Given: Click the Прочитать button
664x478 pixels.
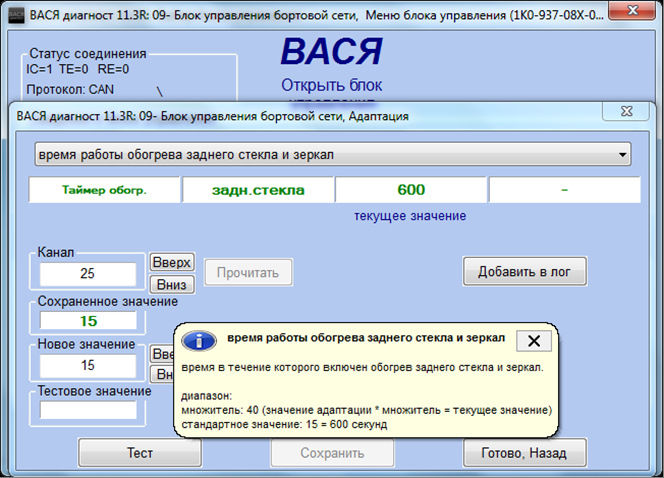Looking at the screenshot, I should tap(248, 273).
